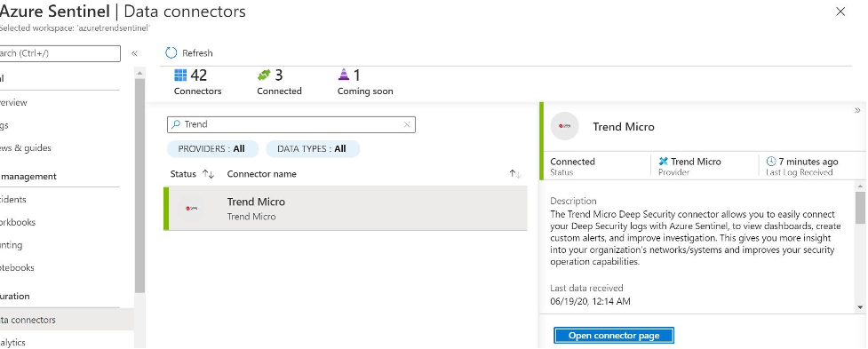Click clock icon beside 7 minutes ago
Screen dimensions: 868x349
pyautogui.click(x=771, y=162)
